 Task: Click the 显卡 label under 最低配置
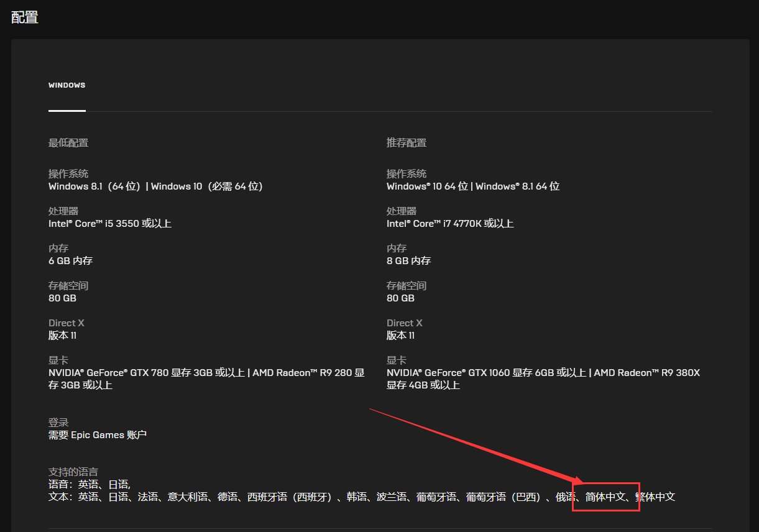(58, 360)
